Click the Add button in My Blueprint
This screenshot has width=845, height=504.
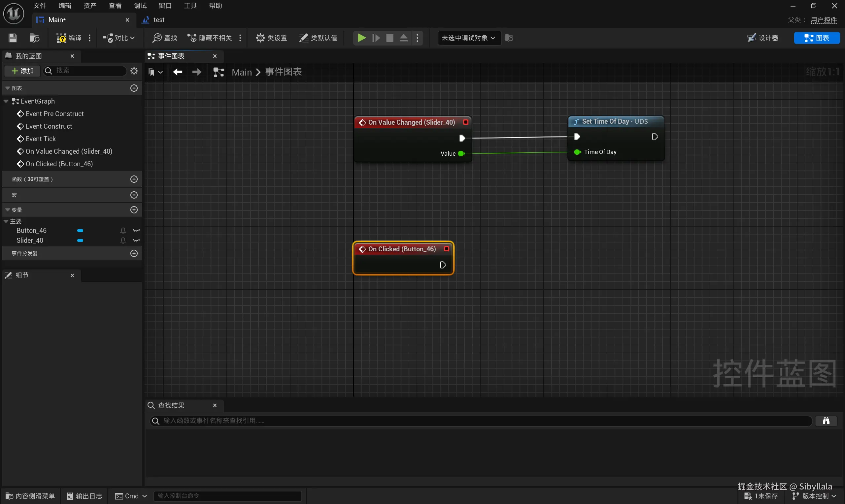tap(22, 71)
